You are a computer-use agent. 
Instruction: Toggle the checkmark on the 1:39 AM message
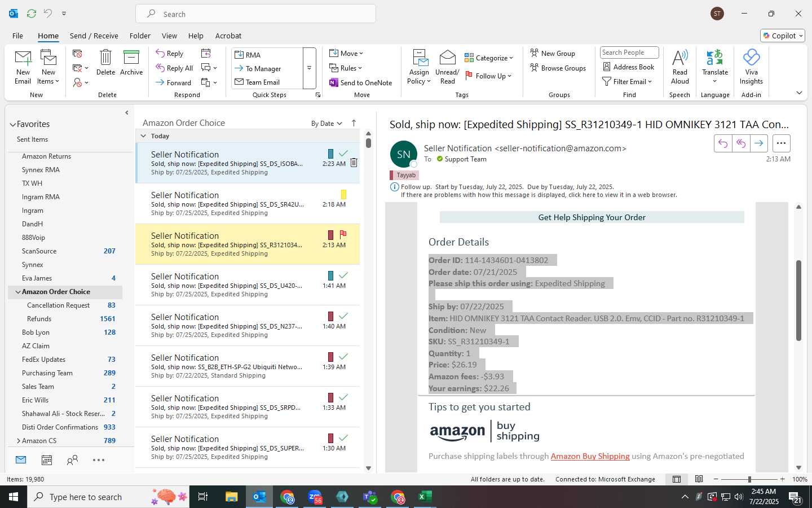click(x=343, y=357)
